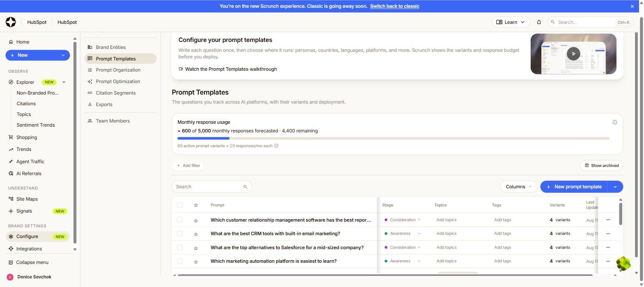The height and width of the screenshot is (287, 644).
Task: Open the New prompt template split arrow
Action: (x=615, y=187)
